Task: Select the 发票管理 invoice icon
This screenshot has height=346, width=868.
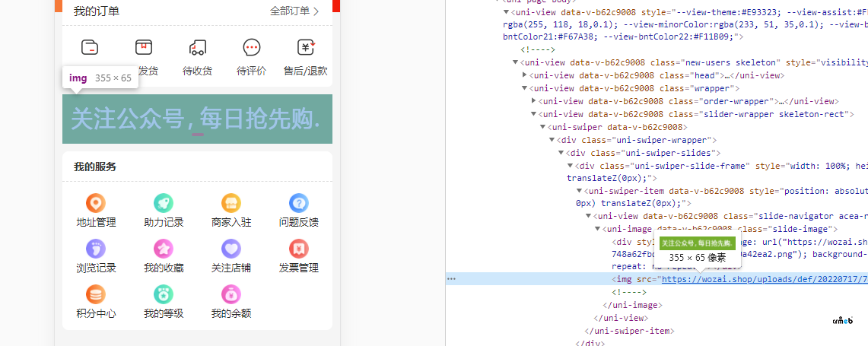Action: click(x=298, y=249)
